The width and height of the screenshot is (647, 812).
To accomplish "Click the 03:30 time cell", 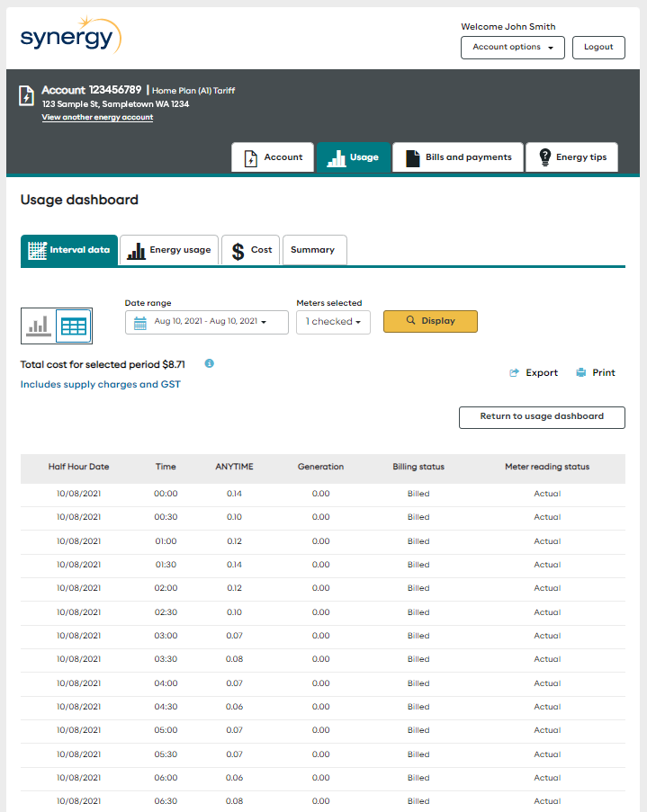I will click(166, 659).
